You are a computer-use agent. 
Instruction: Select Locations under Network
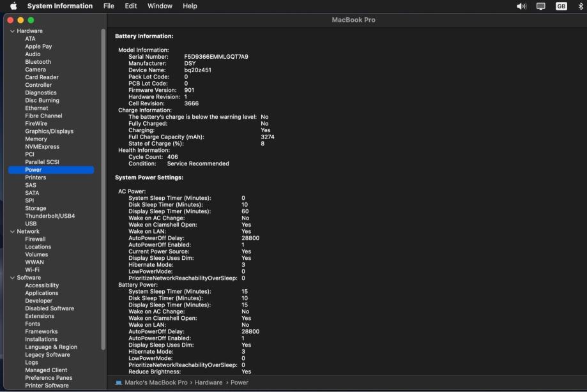tap(38, 247)
